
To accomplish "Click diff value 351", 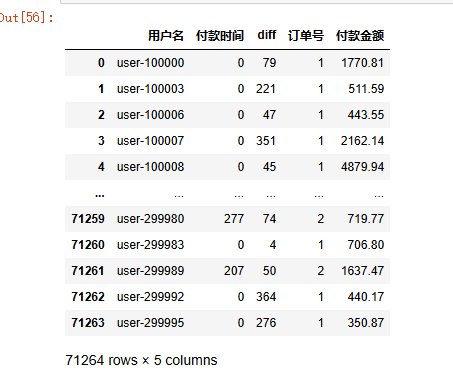I will [266, 141].
